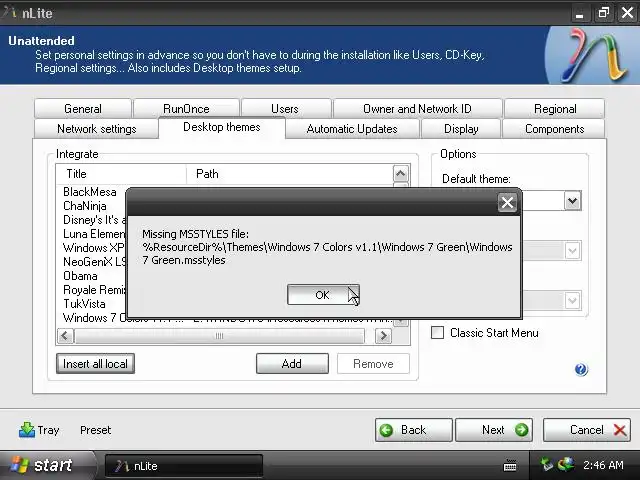The height and width of the screenshot is (480, 640).
Task: Click the Insert all local button
Action: [x=95, y=363]
